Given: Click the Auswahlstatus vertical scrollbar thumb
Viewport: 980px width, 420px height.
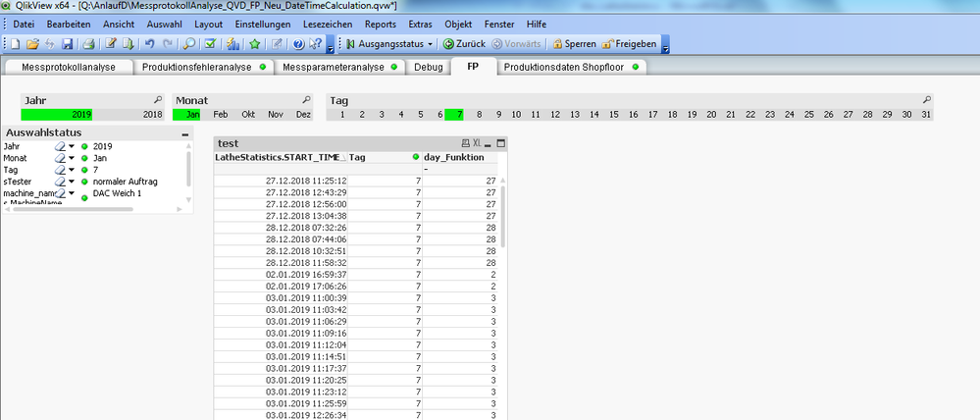Looking at the screenshot, I should click(188, 168).
